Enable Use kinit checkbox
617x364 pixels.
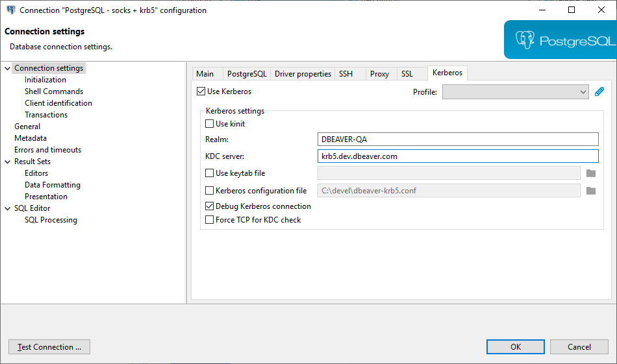pos(210,124)
